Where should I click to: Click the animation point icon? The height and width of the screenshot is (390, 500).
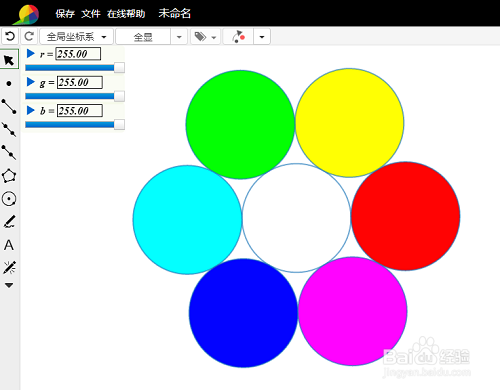(x=238, y=36)
